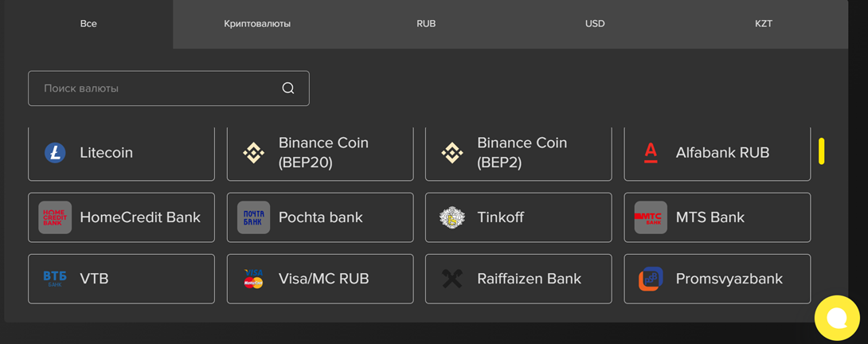Click the yellow scrollbar handle

click(821, 151)
